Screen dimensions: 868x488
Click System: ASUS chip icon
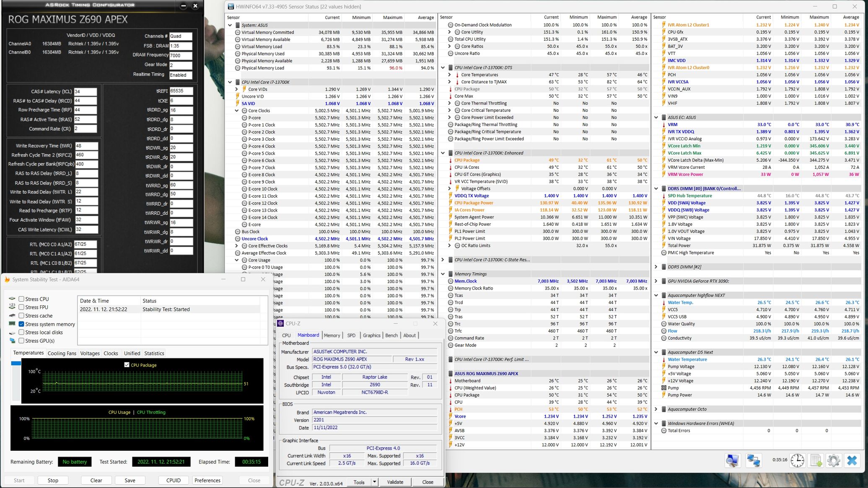[x=238, y=25]
